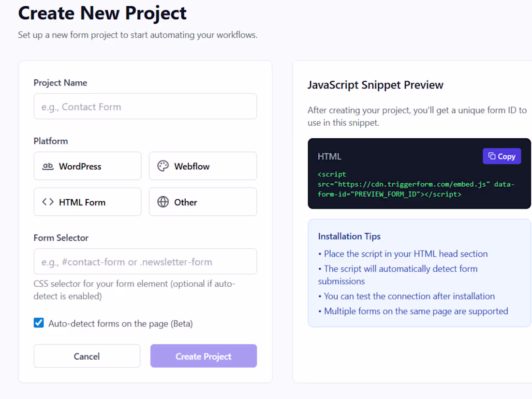The image size is (532, 399).
Task: Click the globe icon on the Other option
Action: pyautogui.click(x=163, y=202)
